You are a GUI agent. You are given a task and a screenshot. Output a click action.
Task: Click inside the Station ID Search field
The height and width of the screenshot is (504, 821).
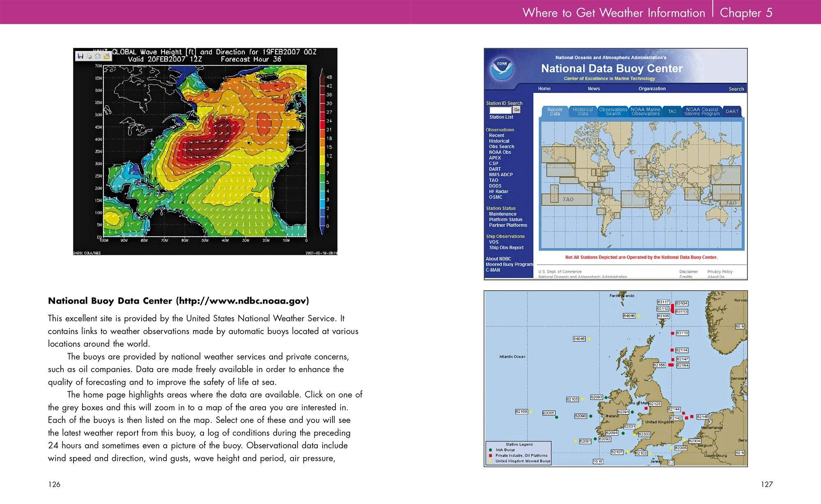point(500,110)
